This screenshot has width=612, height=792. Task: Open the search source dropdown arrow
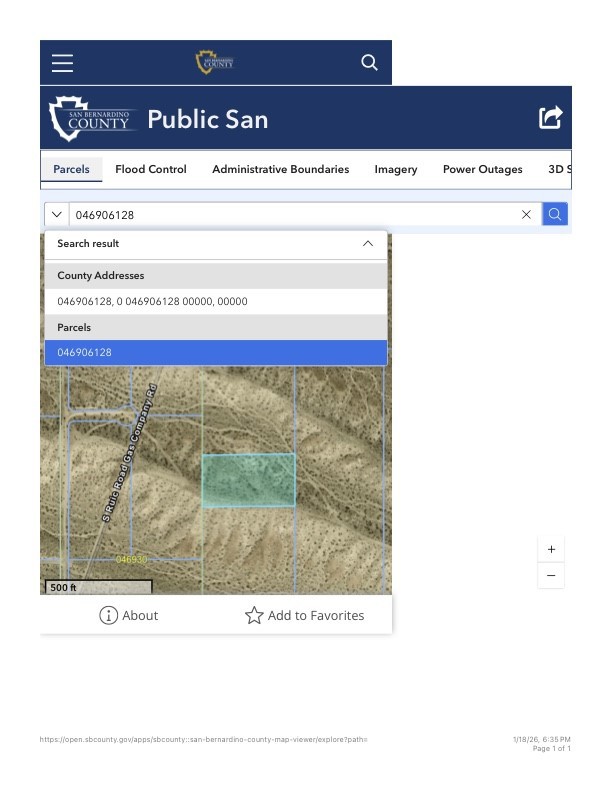tap(57, 215)
